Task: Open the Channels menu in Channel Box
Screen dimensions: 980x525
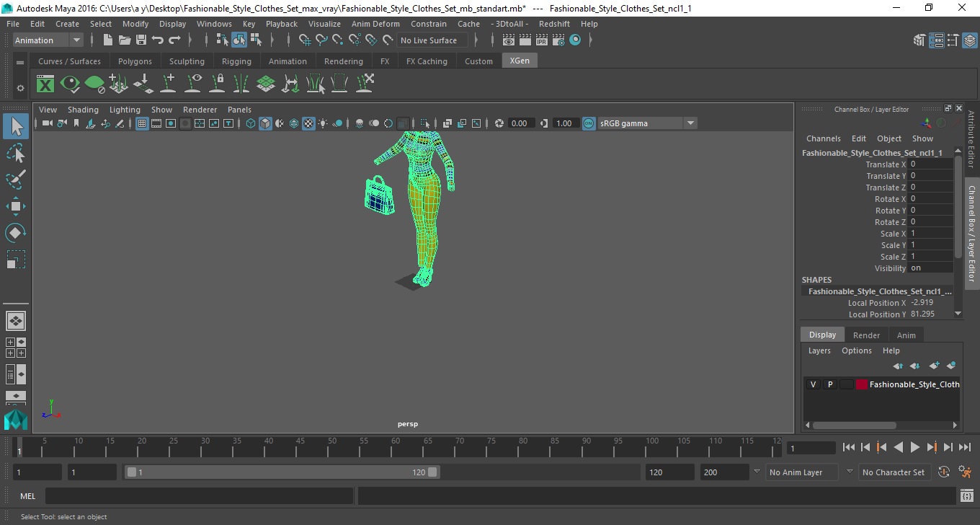Action: (x=823, y=138)
